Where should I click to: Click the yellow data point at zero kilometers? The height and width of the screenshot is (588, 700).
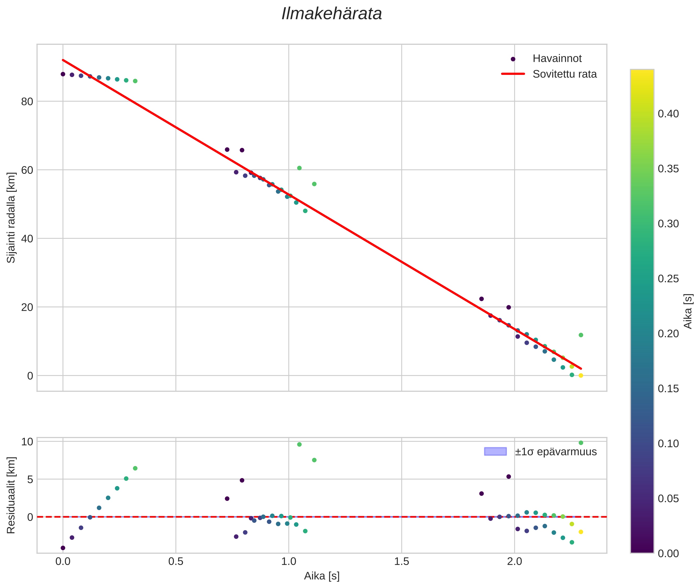[581, 375]
